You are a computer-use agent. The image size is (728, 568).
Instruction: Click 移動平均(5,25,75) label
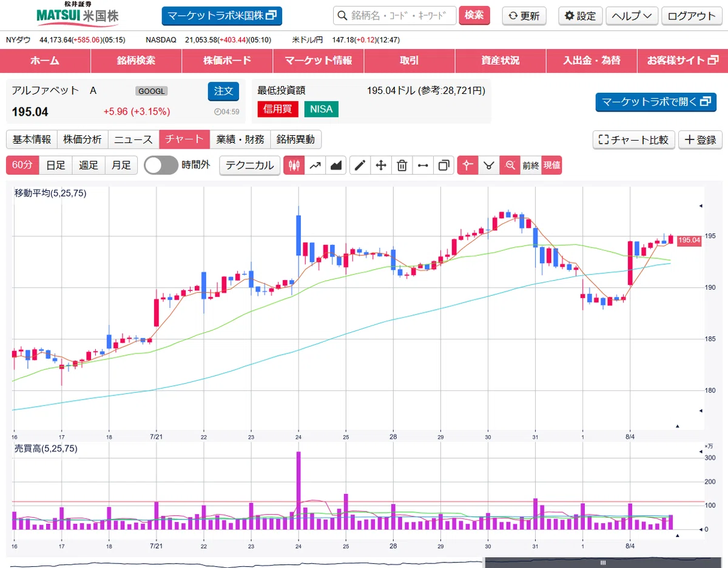[50, 193]
